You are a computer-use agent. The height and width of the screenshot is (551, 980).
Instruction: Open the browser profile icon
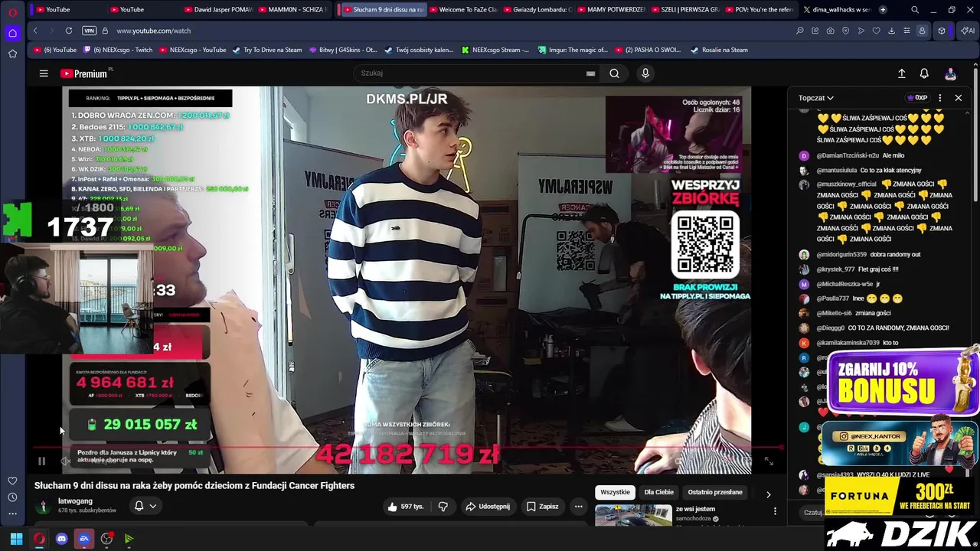(922, 31)
